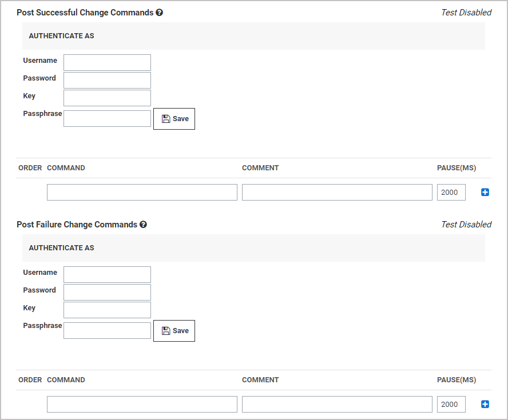Select Key field in Post Successful section
Image resolution: width=508 pixels, height=420 pixels.
click(x=107, y=98)
